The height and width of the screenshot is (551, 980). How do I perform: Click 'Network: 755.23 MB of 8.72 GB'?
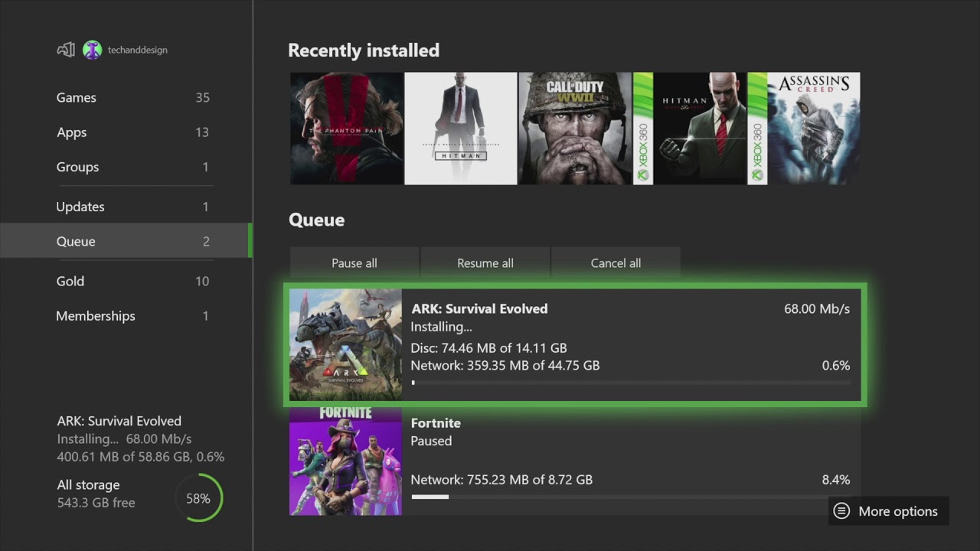501,480
